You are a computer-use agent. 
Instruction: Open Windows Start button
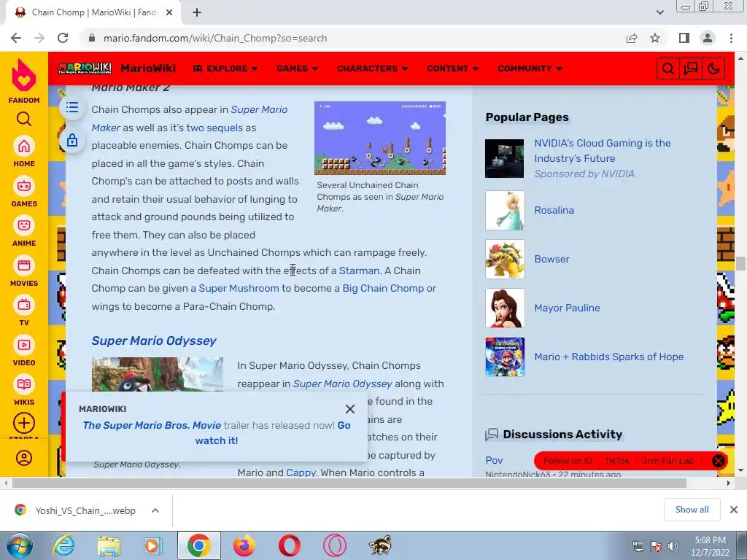[x=19, y=545]
